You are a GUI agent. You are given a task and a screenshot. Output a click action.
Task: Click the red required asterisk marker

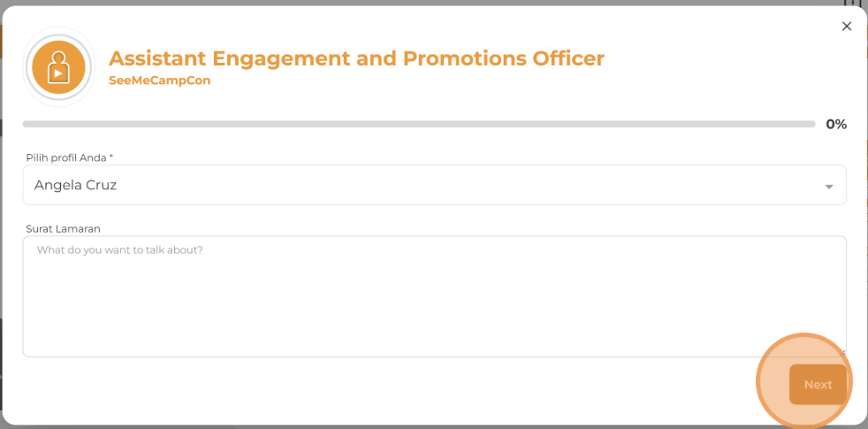tap(111, 158)
